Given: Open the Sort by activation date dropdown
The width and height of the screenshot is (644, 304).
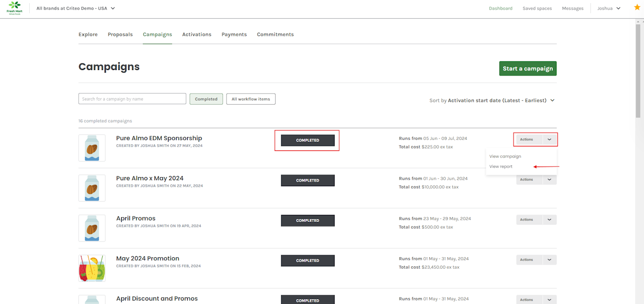Looking at the screenshot, I should pyautogui.click(x=492, y=100).
